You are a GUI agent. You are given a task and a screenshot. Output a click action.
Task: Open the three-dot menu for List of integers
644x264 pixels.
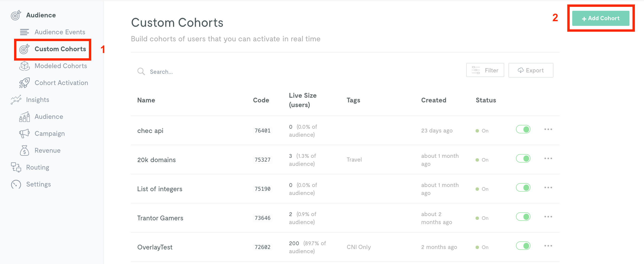pos(548,188)
